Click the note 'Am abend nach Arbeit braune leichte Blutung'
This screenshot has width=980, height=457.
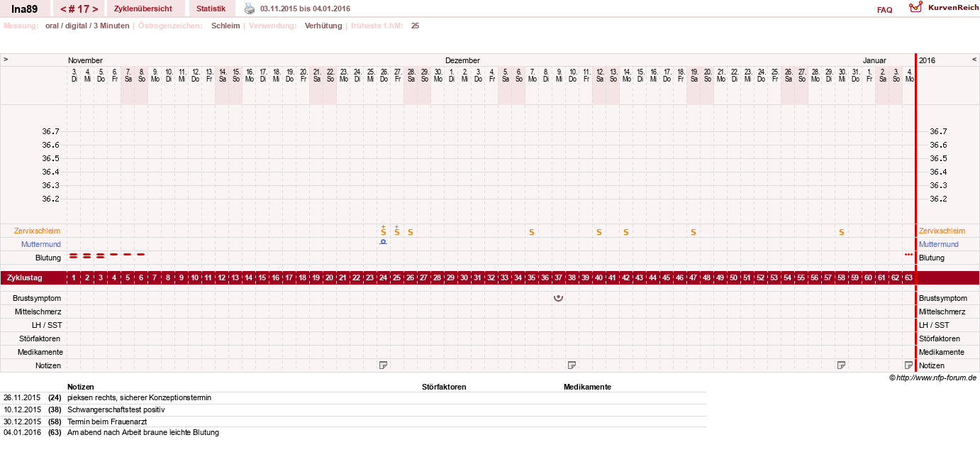pyautogui.click(x=143, y=432)
